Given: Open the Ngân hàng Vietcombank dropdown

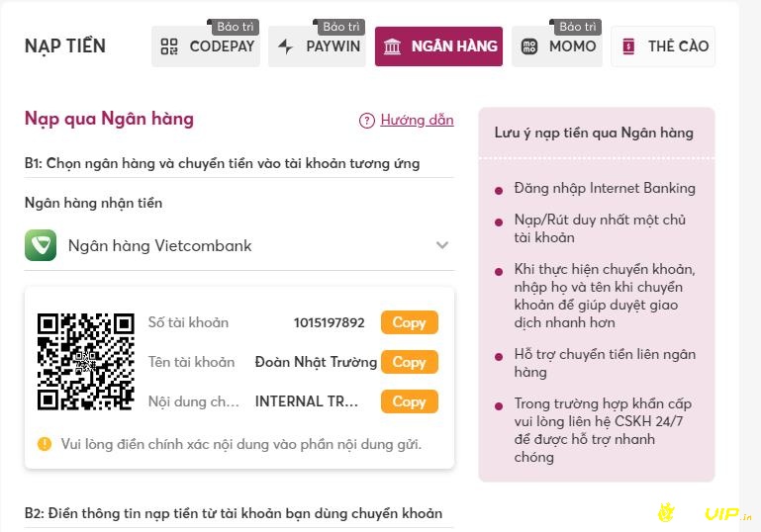Looking at the screenshot, I should point(239,245).
